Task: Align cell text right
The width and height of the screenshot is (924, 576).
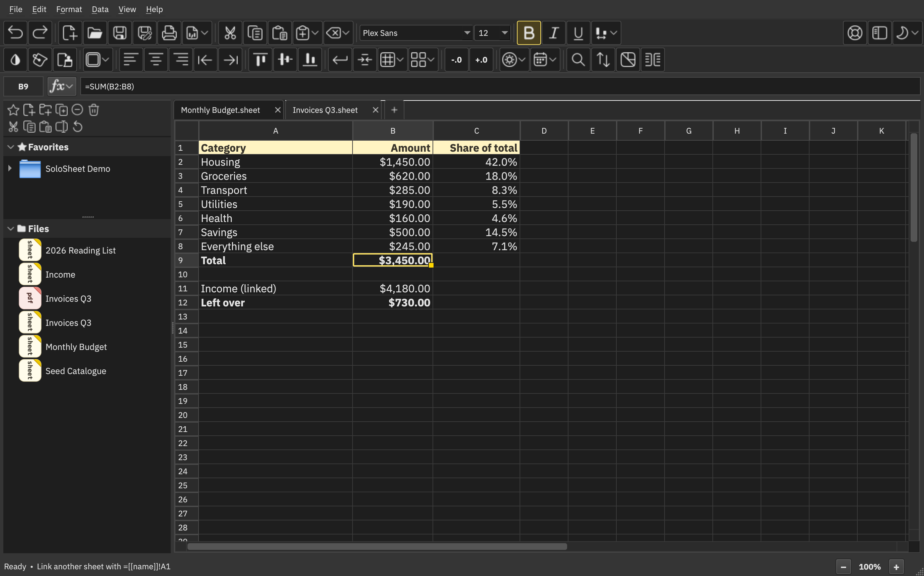Action: (180, 60)
